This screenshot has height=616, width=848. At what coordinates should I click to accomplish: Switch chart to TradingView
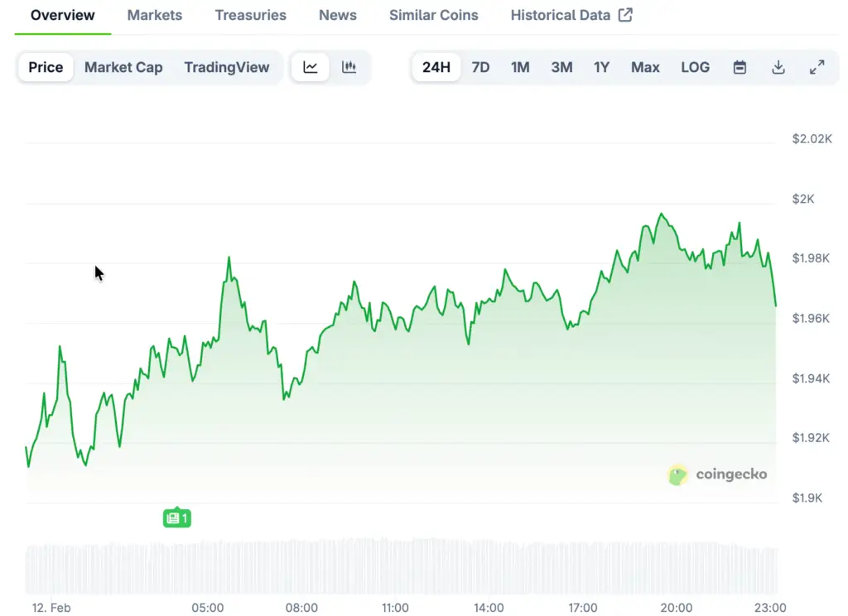click(227, 68)
